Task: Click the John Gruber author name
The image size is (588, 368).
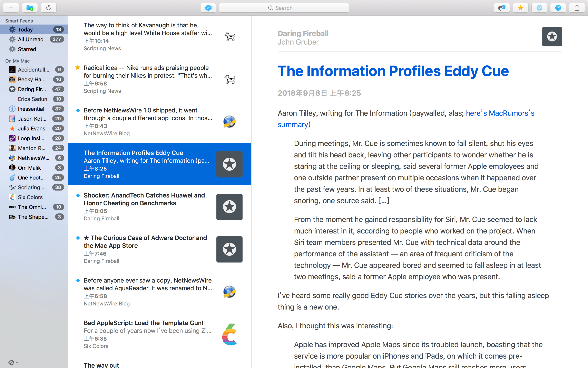Action: coord(298,42)
